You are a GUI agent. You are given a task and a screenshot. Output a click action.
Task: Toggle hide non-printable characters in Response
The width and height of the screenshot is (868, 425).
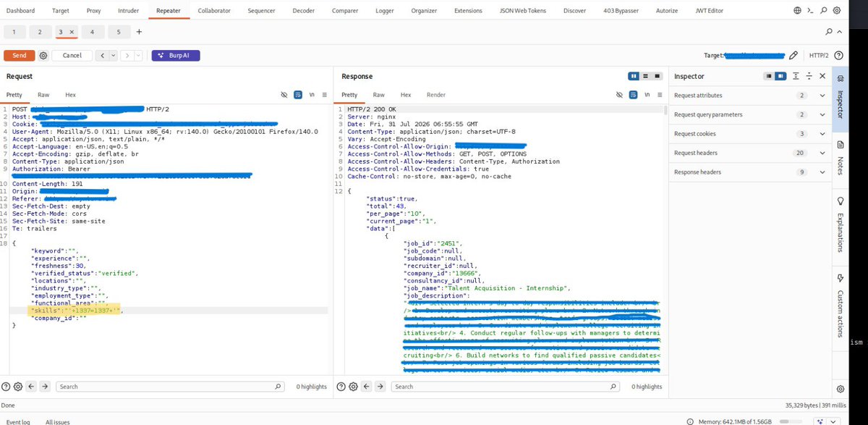(x=620, y=95)
